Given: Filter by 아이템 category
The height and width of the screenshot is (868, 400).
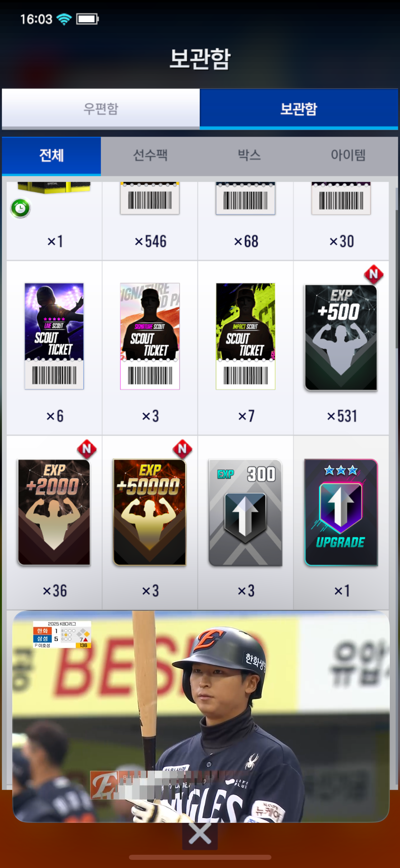Looking at the screenshot, I should [x=348, y=156].
